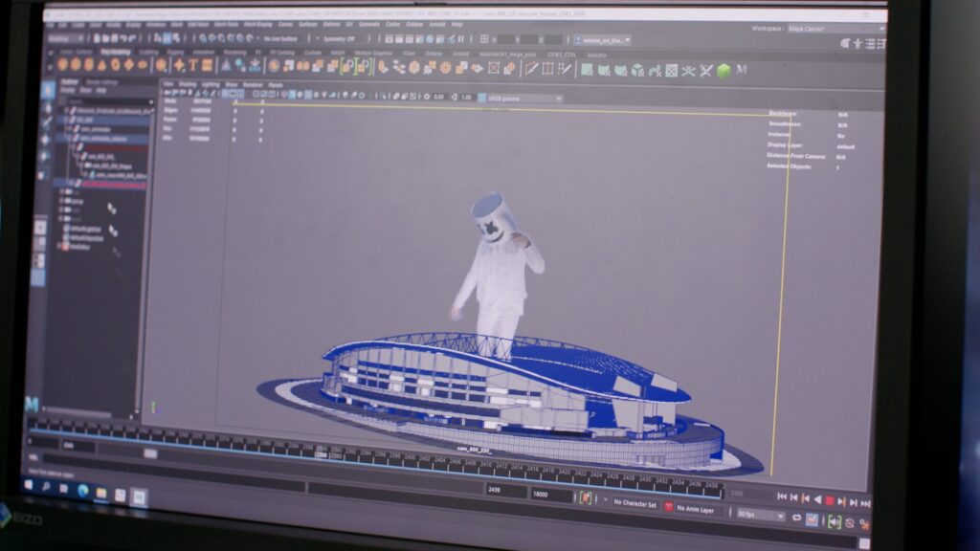Select the arrow Select tool in the toolbox
Screen dimensions: 980x551
coord(48,89)
